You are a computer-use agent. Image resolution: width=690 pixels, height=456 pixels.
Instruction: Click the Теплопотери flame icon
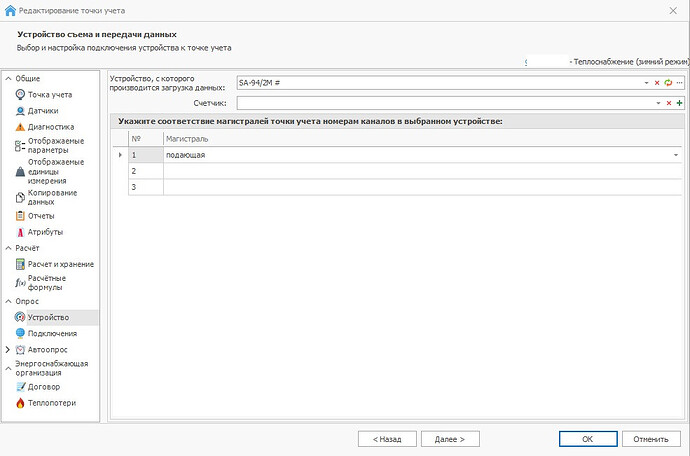pyautogui.click(x=21, y=403)
